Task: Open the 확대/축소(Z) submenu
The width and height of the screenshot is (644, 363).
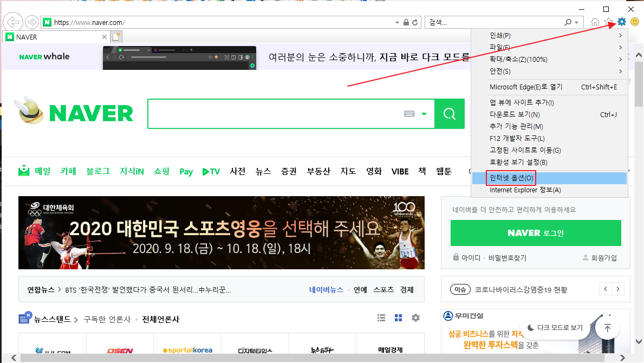Action: coord(550,60)
